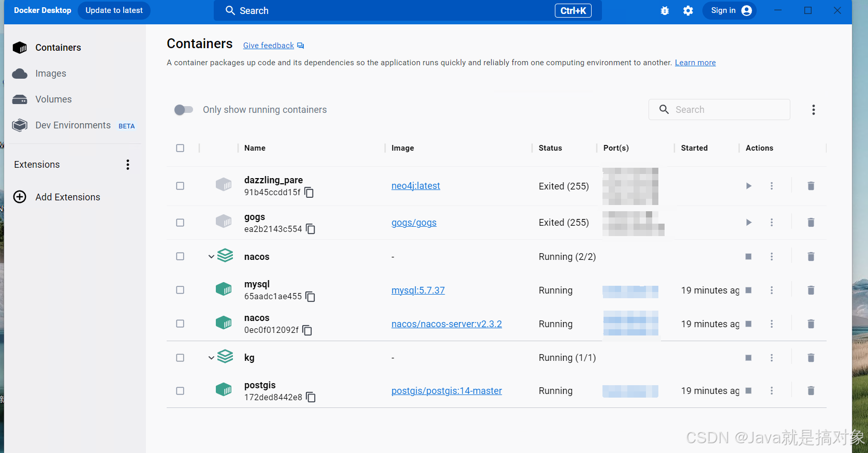This screenshot has width=868, height=453.
Task: Sort by the Status column header
Action: pyautogui.click(x=550, y=148)
